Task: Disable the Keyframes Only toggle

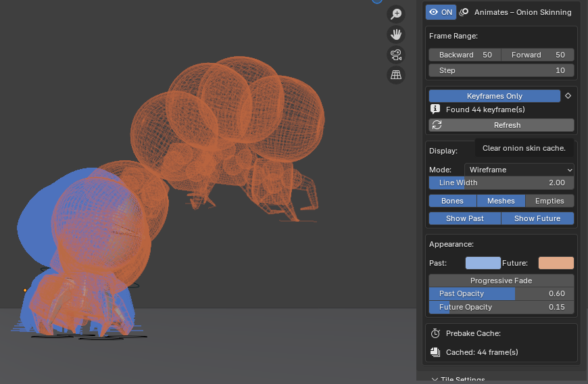Action: coord(494,96)
